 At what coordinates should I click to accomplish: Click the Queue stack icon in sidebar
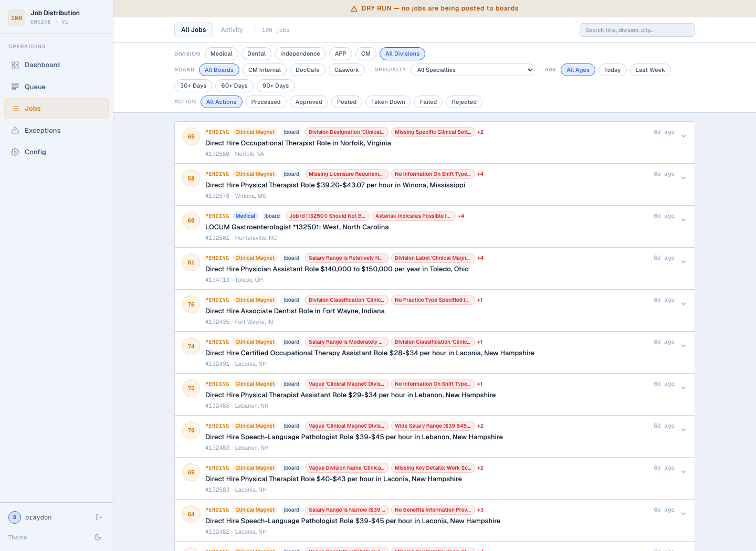click(15, 87)
